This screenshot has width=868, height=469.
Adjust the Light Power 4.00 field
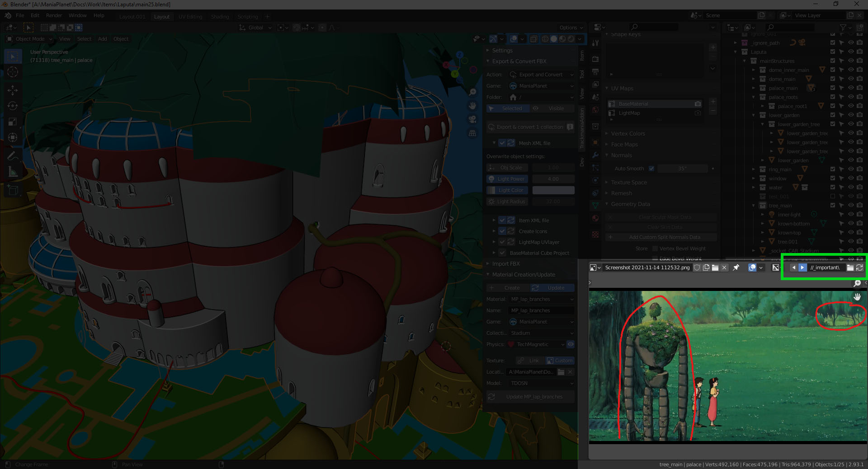pos(553,179)
